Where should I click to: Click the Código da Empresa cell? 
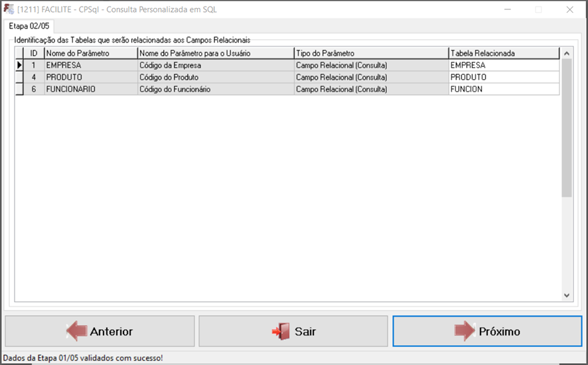pyautogui.click(x=216, y=65)
